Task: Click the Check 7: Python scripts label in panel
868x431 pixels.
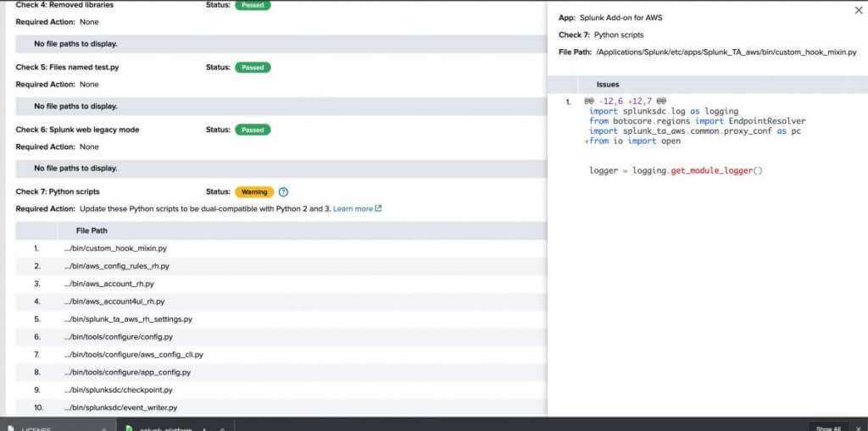Action: pyautogui.click(x=601, y=35)
